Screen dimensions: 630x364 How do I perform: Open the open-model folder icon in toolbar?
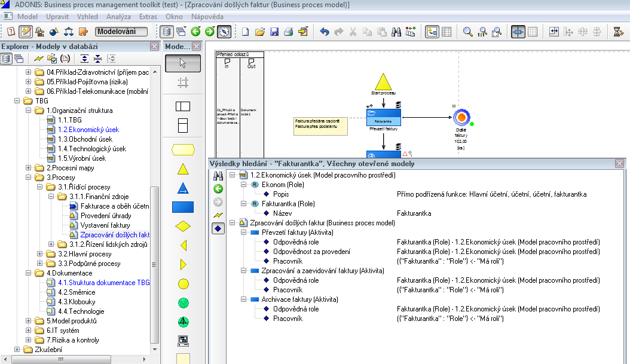pos(260,32)
